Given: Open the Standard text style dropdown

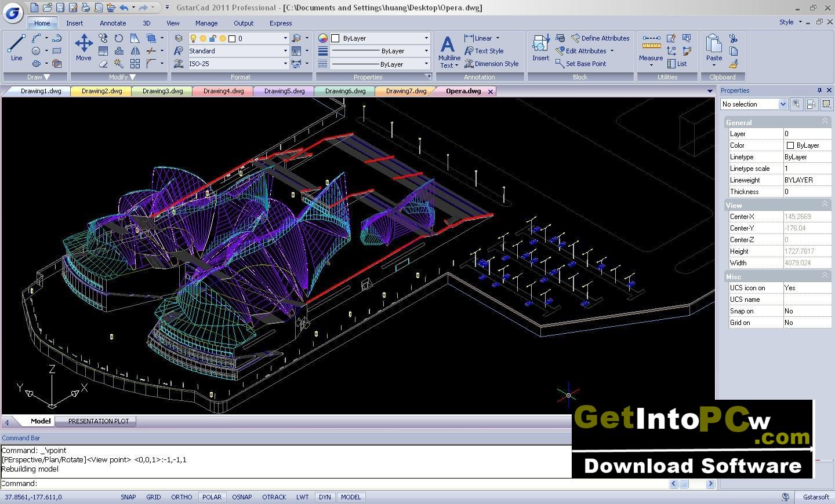Looking at the screenshot, I should 285,51.
